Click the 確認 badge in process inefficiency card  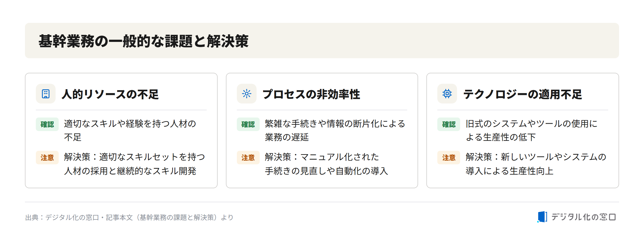point(248,124)
